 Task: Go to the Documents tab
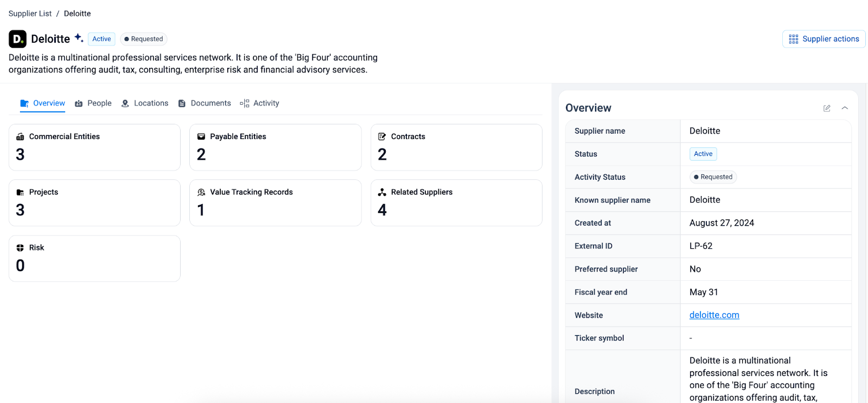point(205,103)
